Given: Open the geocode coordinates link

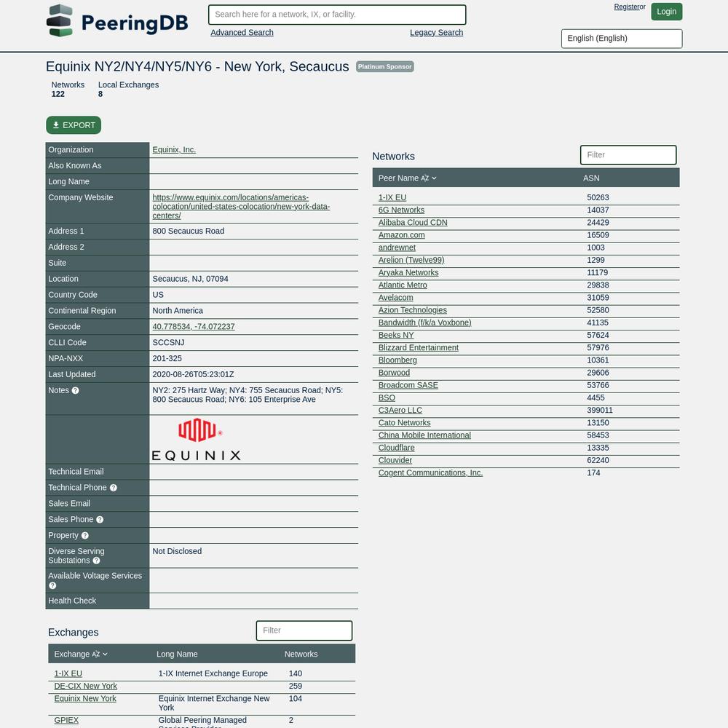Looking at the screenshot, I should coord(194,327).
